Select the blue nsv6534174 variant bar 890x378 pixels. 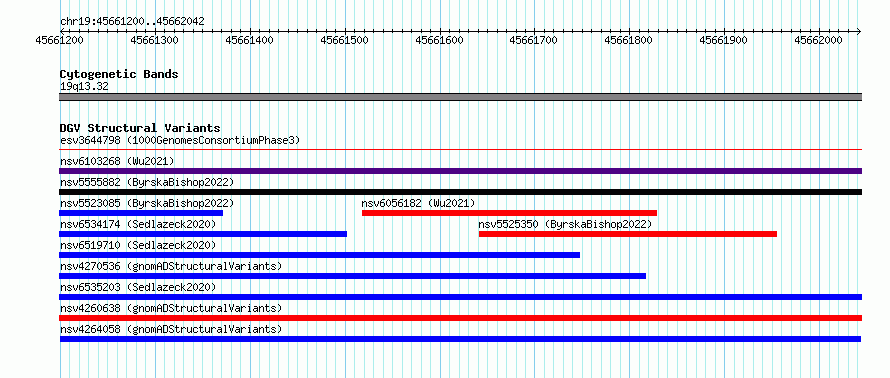[203, 234]
